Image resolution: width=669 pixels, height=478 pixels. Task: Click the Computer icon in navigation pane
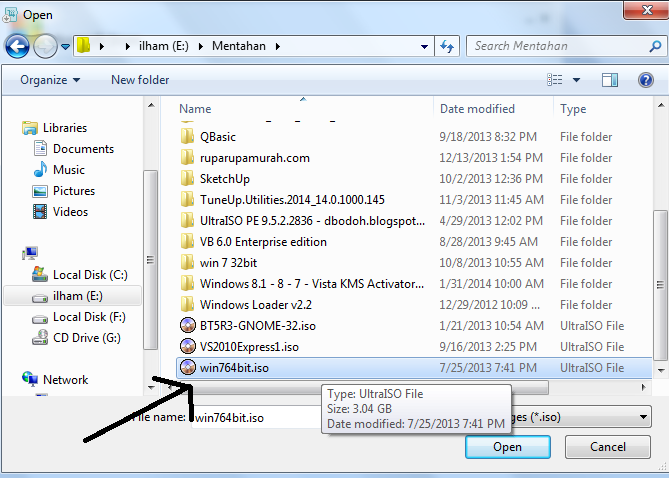pos(30,253)
